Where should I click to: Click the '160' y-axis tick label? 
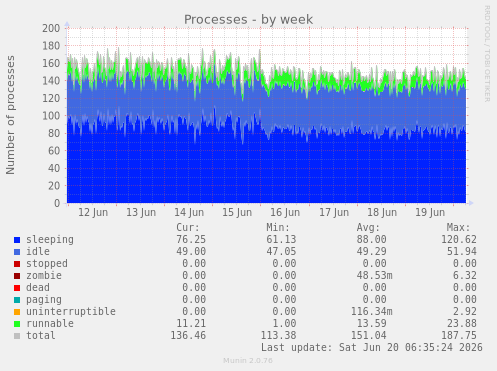[51, 63]
